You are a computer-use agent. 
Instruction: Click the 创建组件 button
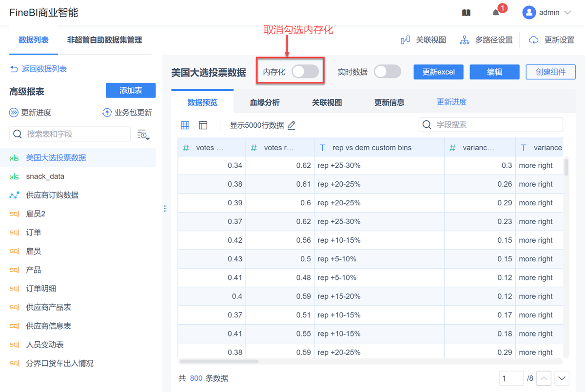tap(551, 72)
